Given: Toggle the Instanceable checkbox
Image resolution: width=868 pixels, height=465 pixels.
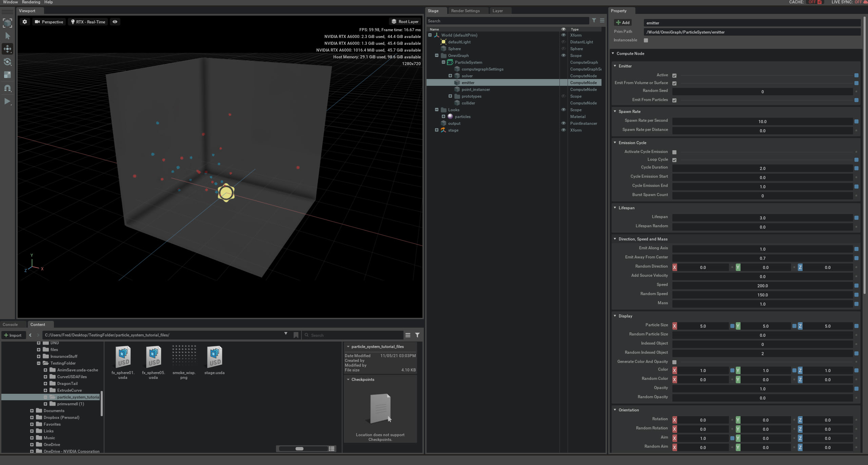Looking at the screenshot, I should tap(646, 40).
